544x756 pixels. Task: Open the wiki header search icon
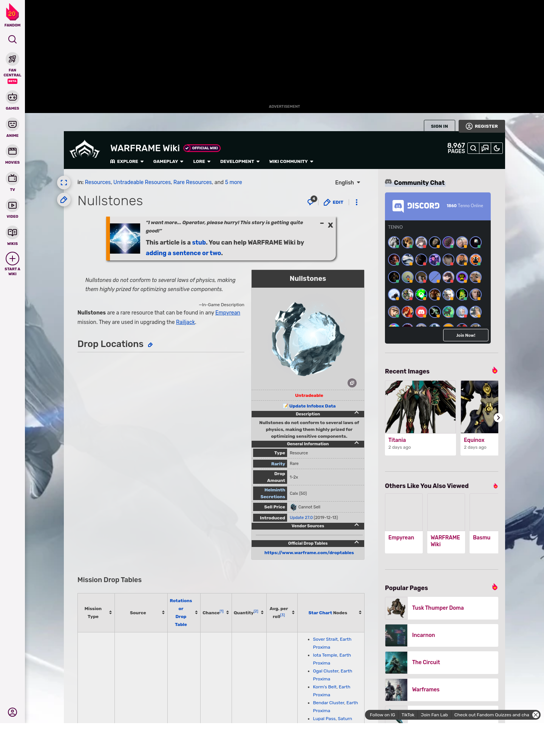click(x=473, y=148)
